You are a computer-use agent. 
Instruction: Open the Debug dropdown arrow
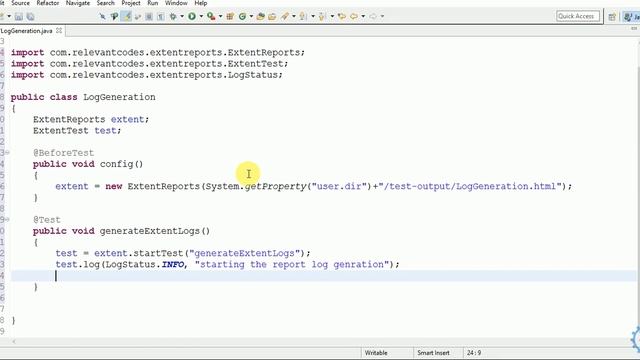[x=182, y=16]
